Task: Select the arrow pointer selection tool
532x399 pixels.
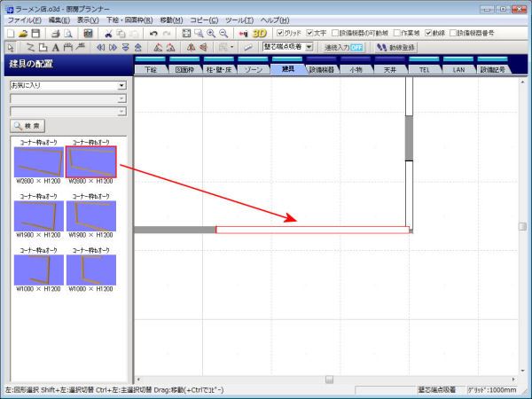Action: [x=11, y=47]
